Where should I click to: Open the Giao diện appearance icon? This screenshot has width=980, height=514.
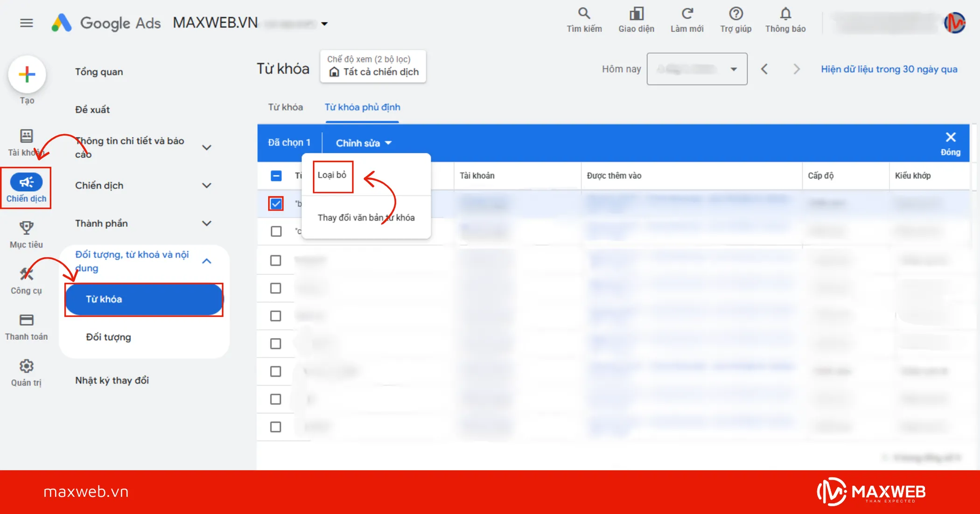636,14
